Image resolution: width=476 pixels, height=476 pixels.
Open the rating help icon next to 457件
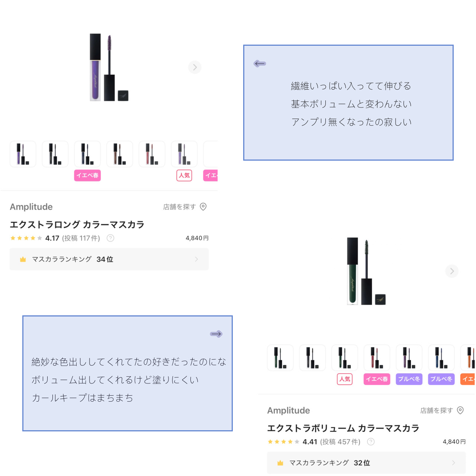[371, 442]
